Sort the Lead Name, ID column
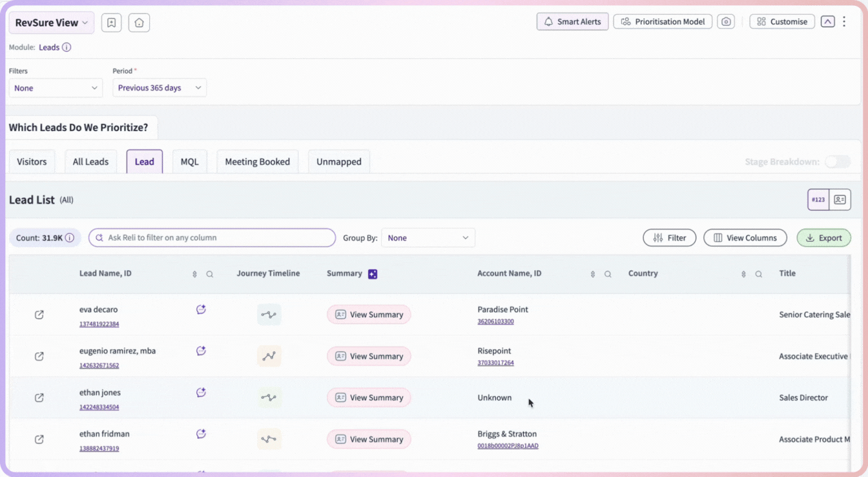This screenshot has height=477, width=868. tap(194, 274)
